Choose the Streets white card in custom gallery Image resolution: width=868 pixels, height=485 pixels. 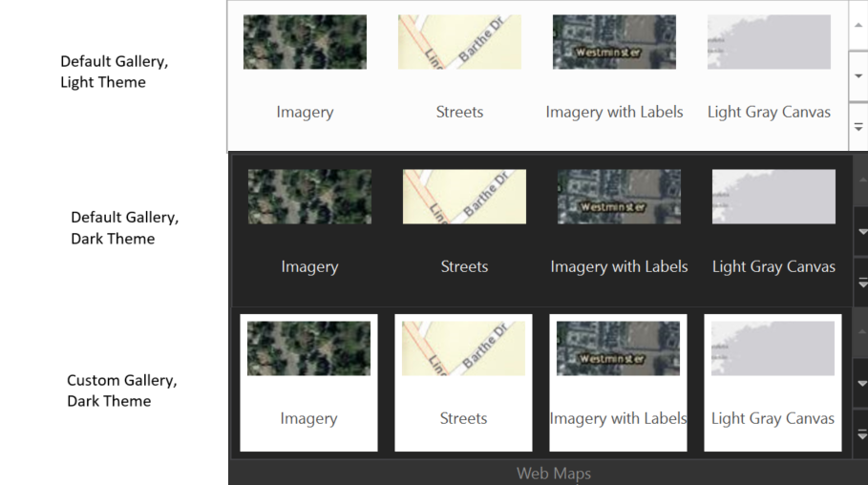pyautogui.click(x=463, y=382)
